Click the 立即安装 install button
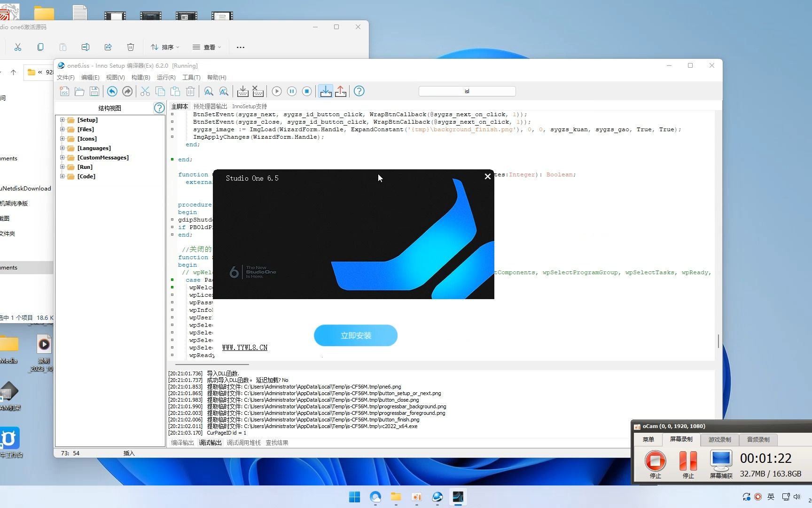 click(356, 335)
